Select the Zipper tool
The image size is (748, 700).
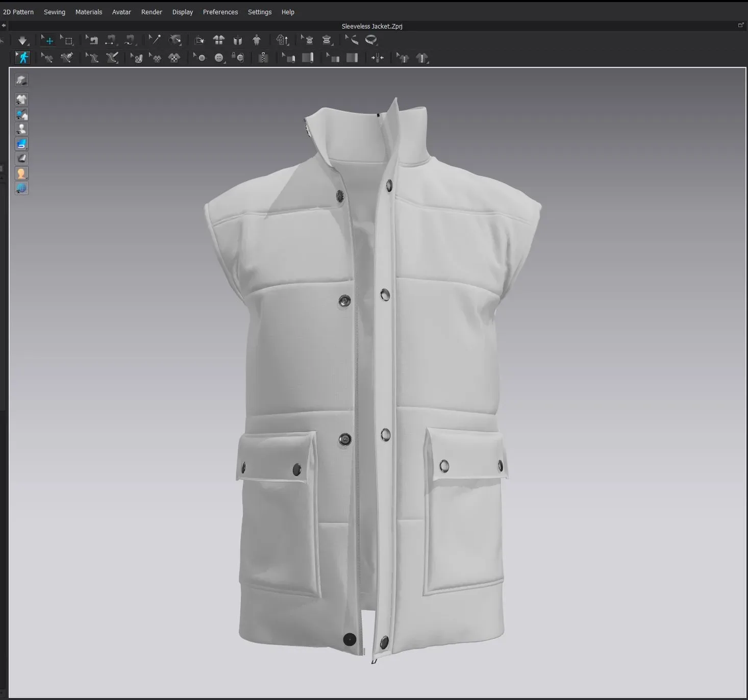263,58
